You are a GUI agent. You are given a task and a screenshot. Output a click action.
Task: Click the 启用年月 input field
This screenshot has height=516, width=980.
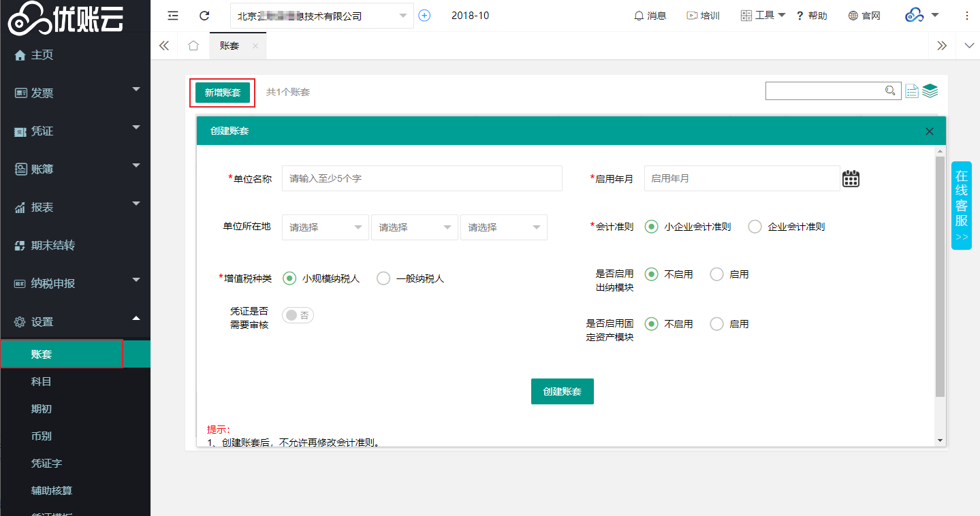(x=742, y=178)
